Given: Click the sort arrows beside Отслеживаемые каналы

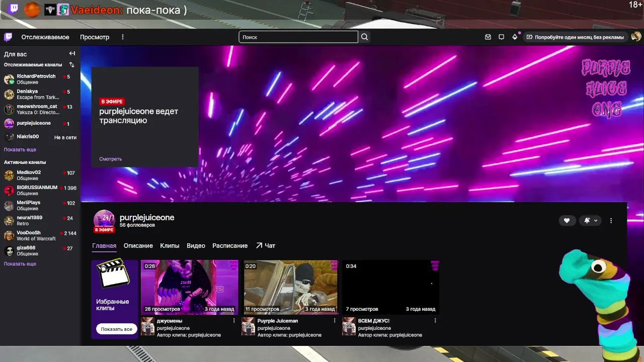Looking at the screenshot, I should pos(71,65).
